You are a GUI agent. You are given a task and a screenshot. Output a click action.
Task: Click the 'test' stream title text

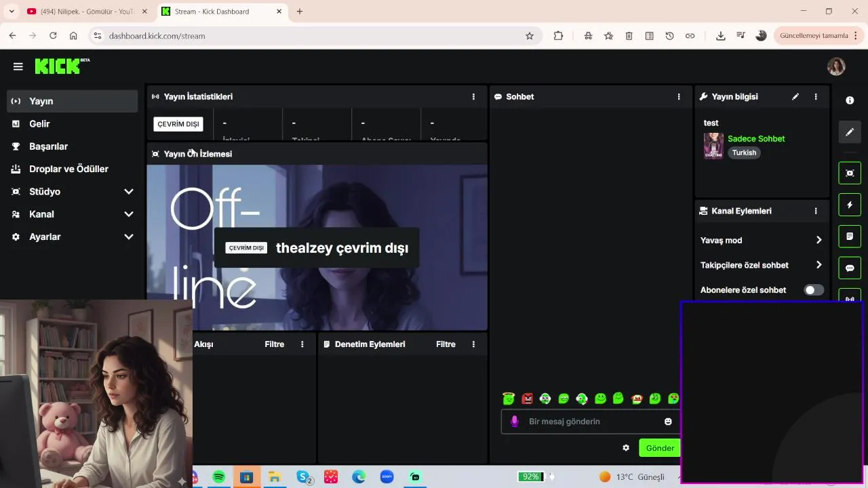click(711, 123)
